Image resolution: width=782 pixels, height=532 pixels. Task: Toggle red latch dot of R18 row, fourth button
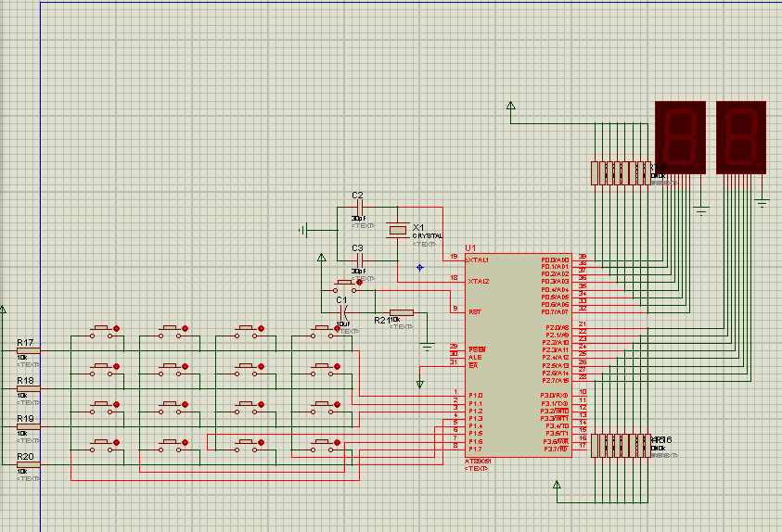pos(337,367)
